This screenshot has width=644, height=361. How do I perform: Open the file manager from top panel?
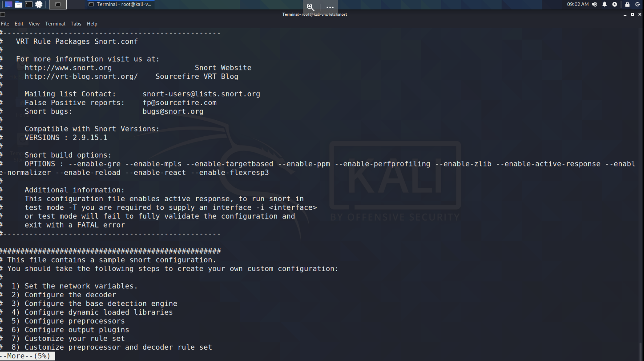(x=18, y=4)
